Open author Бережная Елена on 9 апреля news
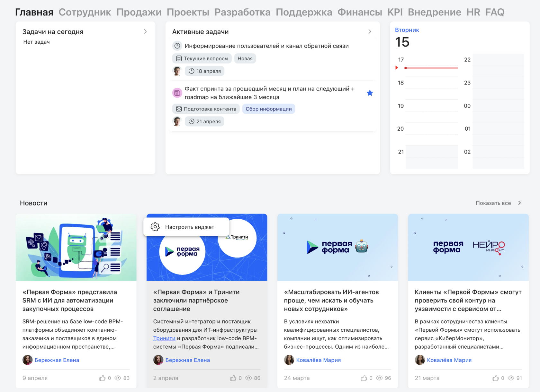The image size is (540, 392). (57, 360)
